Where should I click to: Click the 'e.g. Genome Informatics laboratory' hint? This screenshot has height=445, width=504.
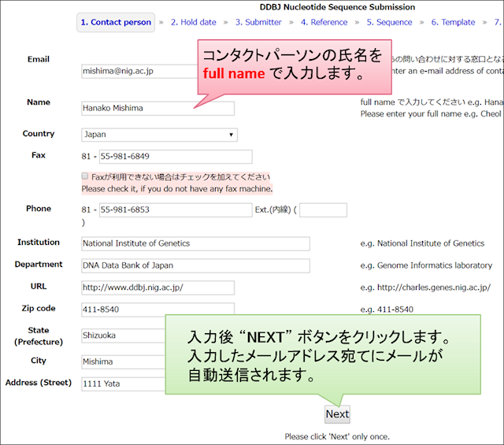pos(426,265)
